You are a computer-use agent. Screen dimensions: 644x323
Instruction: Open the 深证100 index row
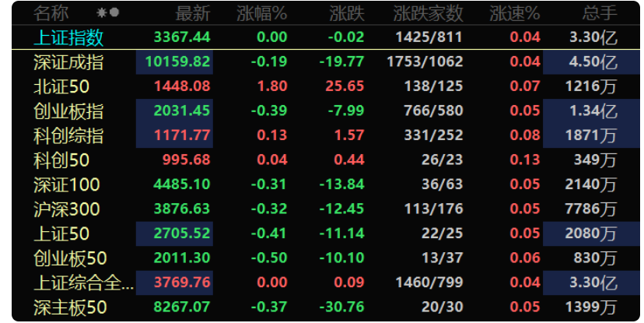pos(326,184)
